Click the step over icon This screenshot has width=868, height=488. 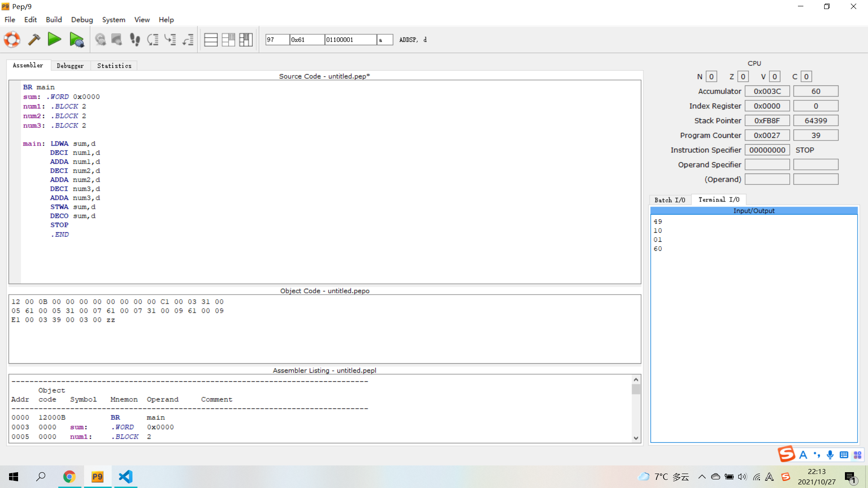153,40
